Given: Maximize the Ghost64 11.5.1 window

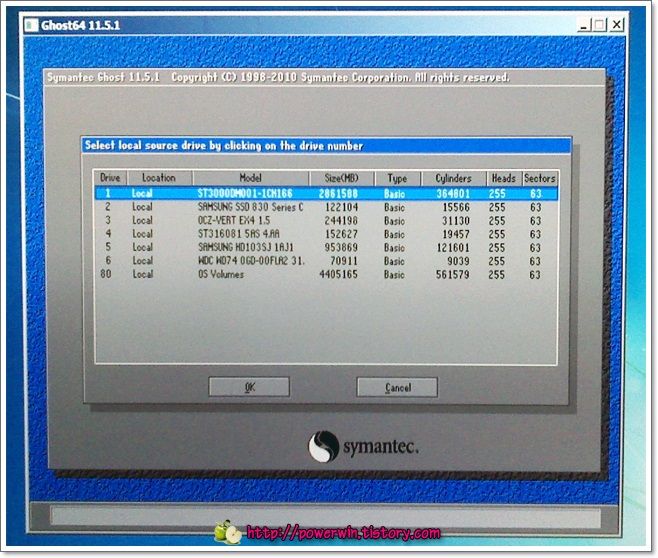Looking at the screenshot, I should 600,25.
